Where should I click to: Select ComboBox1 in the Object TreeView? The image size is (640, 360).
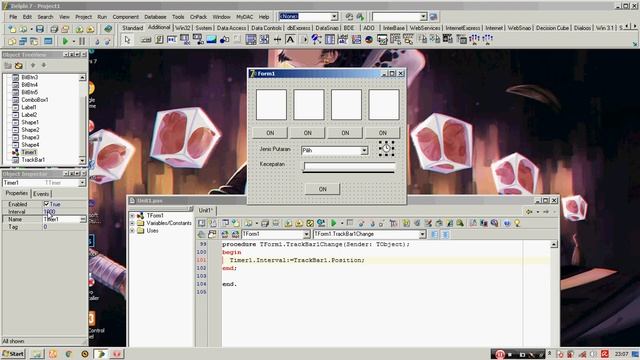[x=35, y=100]
